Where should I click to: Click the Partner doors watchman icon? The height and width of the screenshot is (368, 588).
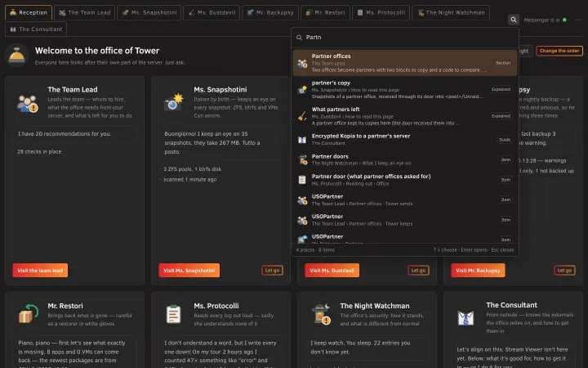coord(302,159)
